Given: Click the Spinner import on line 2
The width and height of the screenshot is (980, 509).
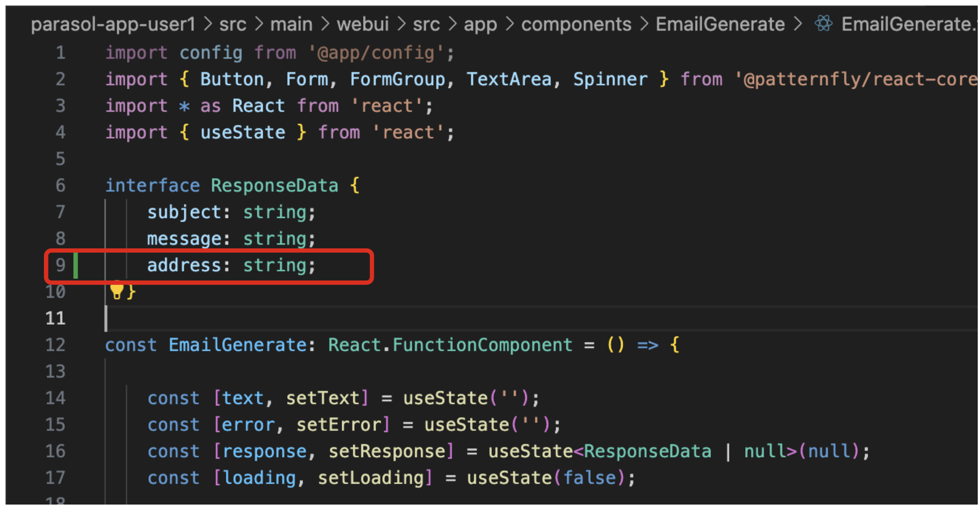Looking at the screenshot, I should [x=610, y=80].
